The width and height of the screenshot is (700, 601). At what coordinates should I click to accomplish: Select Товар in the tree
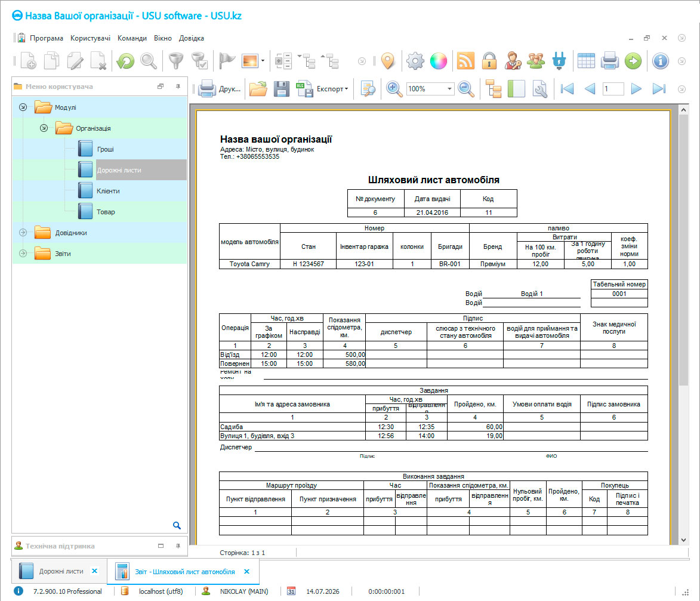106,212
